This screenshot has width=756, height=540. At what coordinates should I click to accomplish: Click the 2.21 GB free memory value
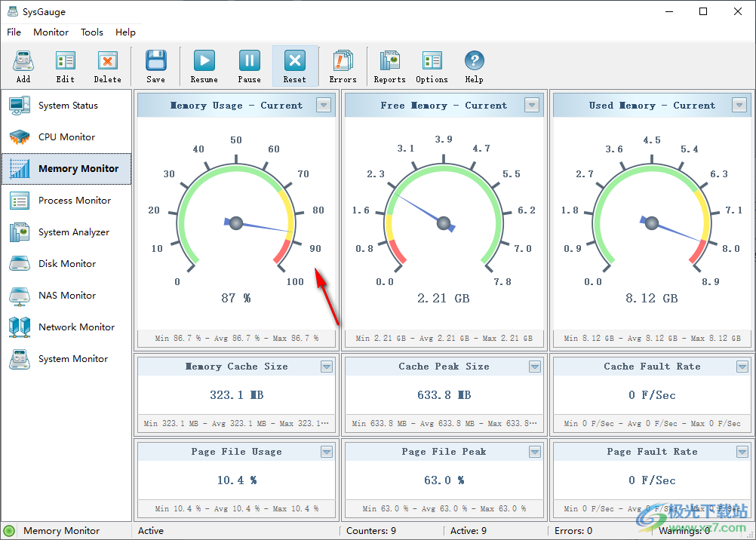coord(444,299)
